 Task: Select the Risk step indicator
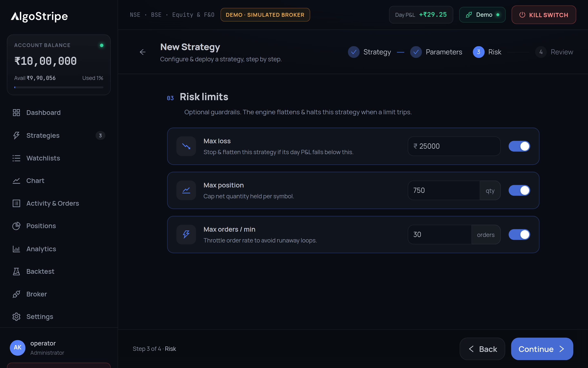coord(487,52)
